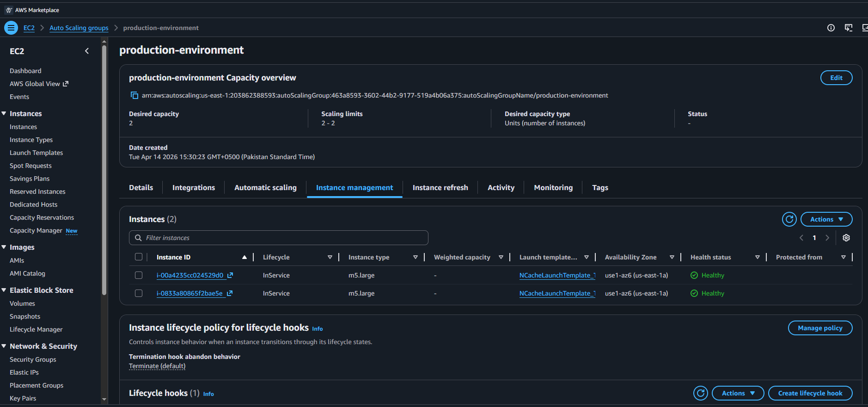Open instance i-00a4235cc024529d0 link
Screen dimensions: 868x407
click(x=190, y=275)
